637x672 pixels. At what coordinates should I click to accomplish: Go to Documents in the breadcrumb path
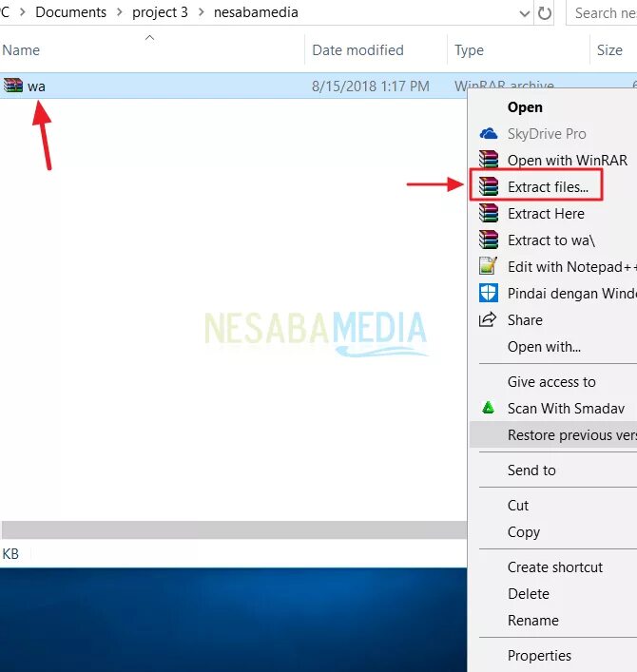[70, 12]
